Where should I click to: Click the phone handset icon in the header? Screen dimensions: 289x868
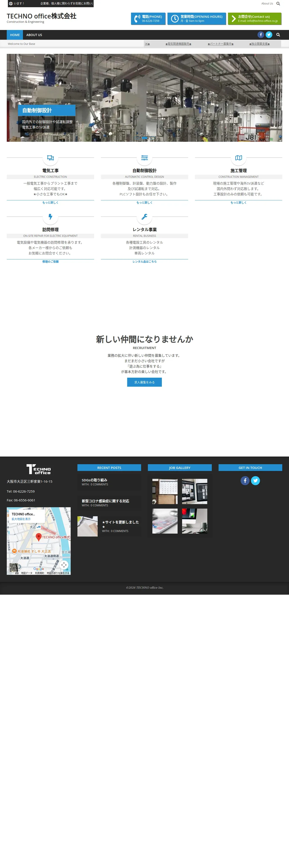(137, 19)
